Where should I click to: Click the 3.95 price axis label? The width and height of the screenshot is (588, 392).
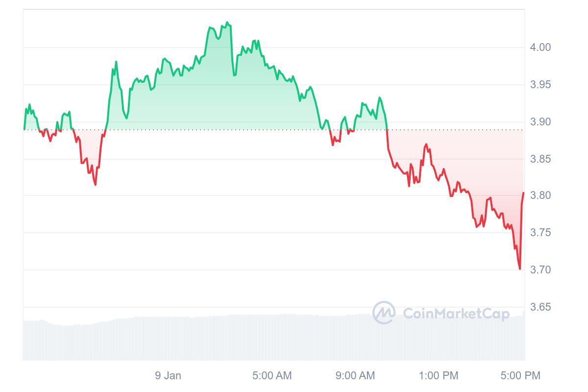[x=541, y=85]
